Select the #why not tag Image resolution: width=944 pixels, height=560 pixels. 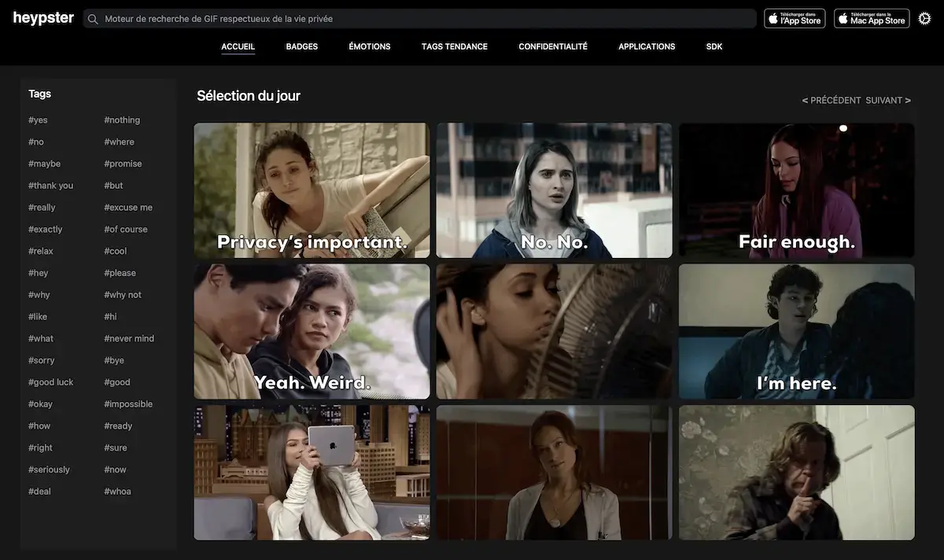123,295
